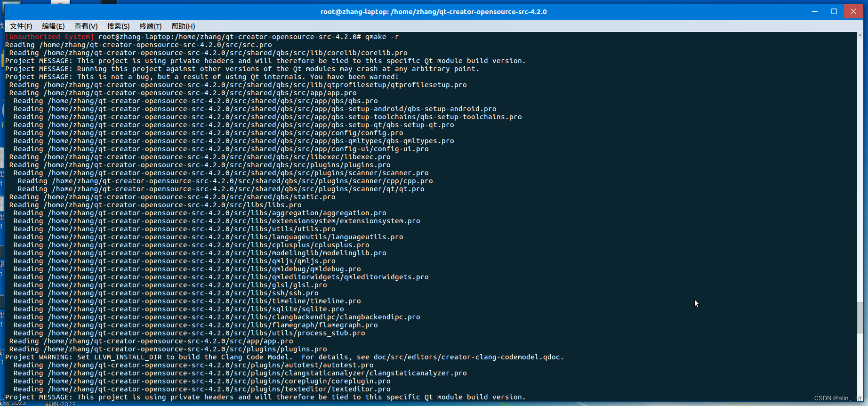This screenshot has height=406, width=868.
Task: Click the line reading corelib.pro
Action: pyautogui.click(x=209, y=53)
